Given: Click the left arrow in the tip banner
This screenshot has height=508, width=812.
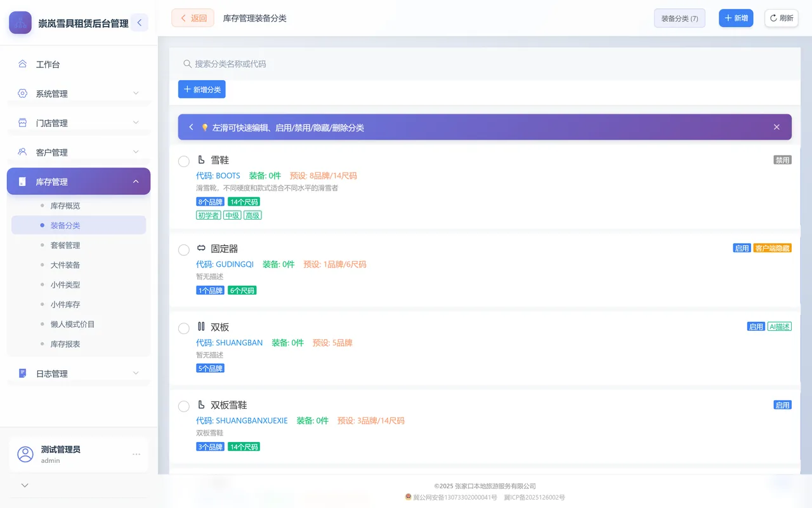Looking at the screenshot, I should coord(191,127).
